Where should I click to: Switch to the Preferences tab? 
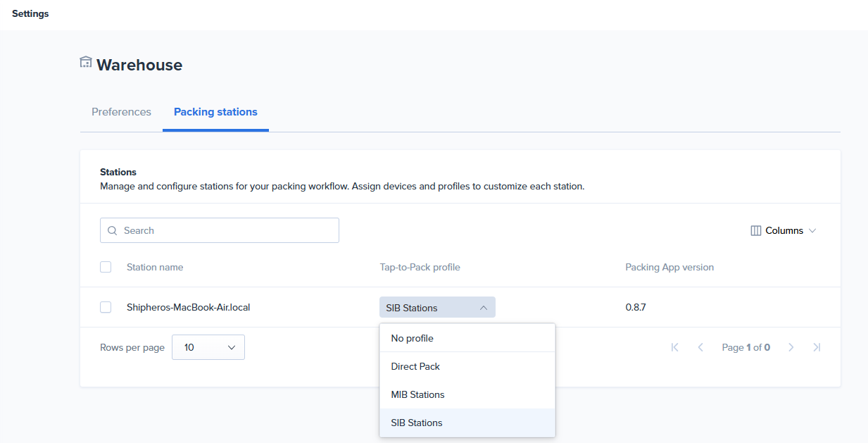[x=121, y=112]
